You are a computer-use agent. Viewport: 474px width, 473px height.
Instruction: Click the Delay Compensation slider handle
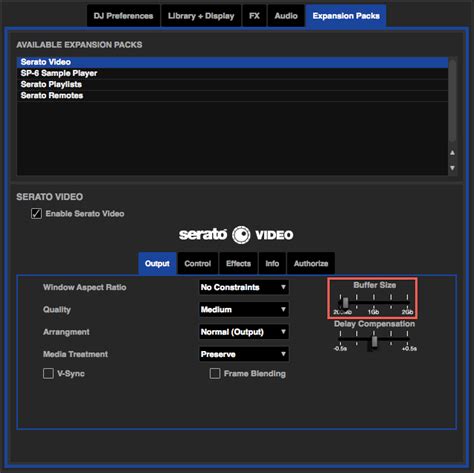click(x=374, y=342)
